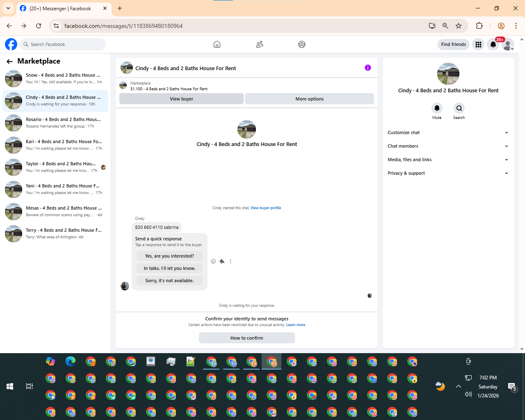Open the Copilot icon on taskbar
Image resolution: width=525 pixels, height=420 pixels.
(x=50, y=361)
